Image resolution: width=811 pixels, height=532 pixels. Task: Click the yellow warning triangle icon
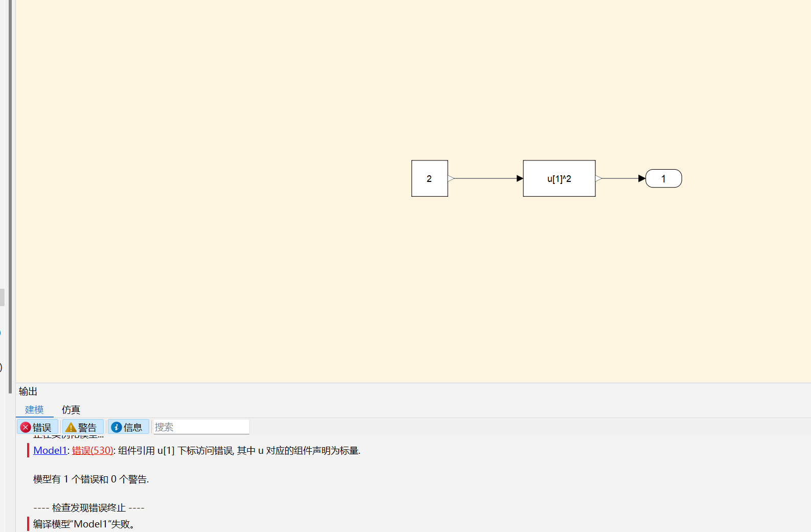[x=71, y=427]
